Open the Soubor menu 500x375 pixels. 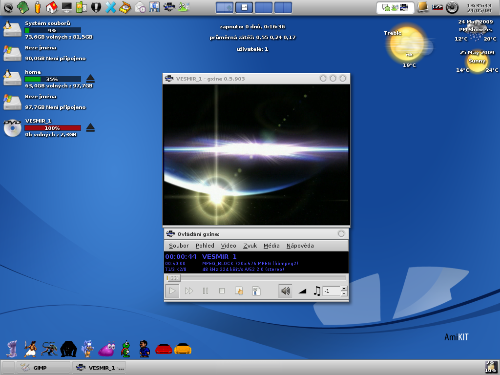pyautogui.click(x=179, y=246)
